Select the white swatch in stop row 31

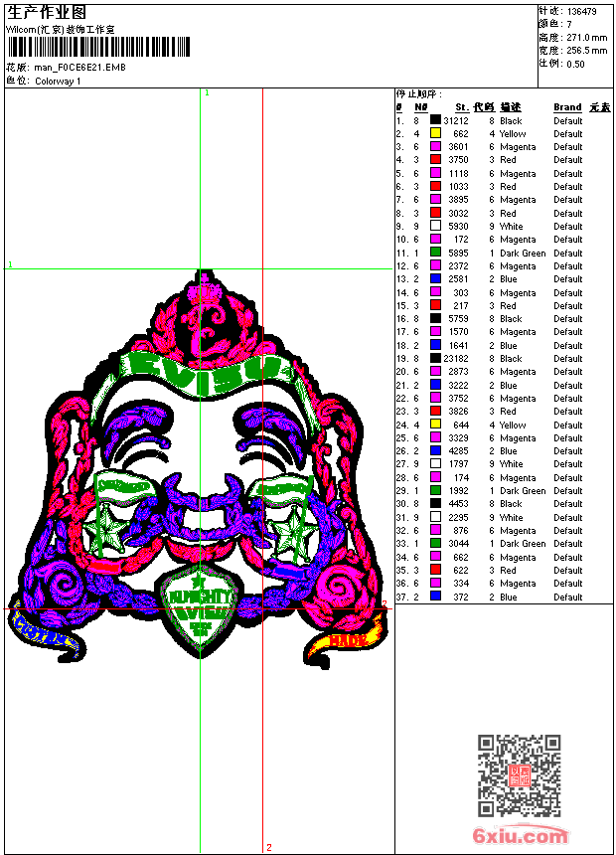[435, 517]
